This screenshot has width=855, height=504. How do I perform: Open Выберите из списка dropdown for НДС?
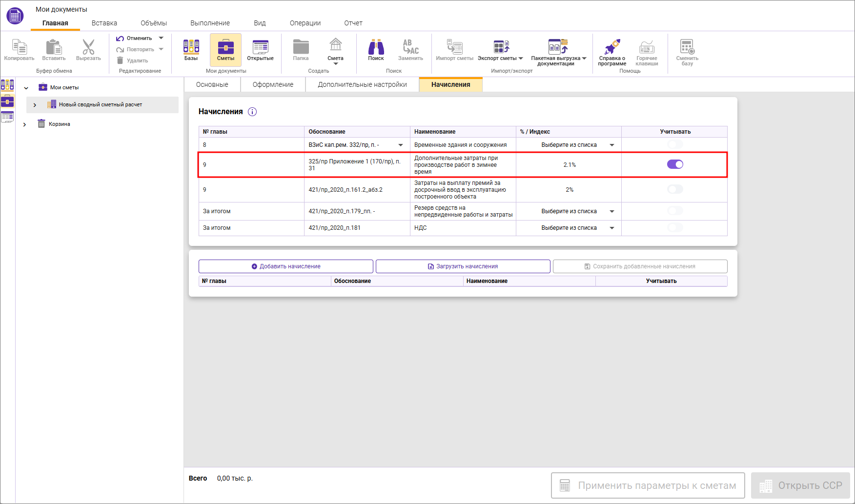pyautogui.click(x=611, y=228)
